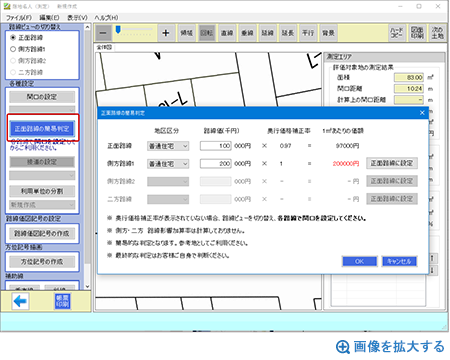Viewport: 450px width, 360px height.
Task: Click the 間口距離 field showing 10.24
Action: click(x=409, y=89)
